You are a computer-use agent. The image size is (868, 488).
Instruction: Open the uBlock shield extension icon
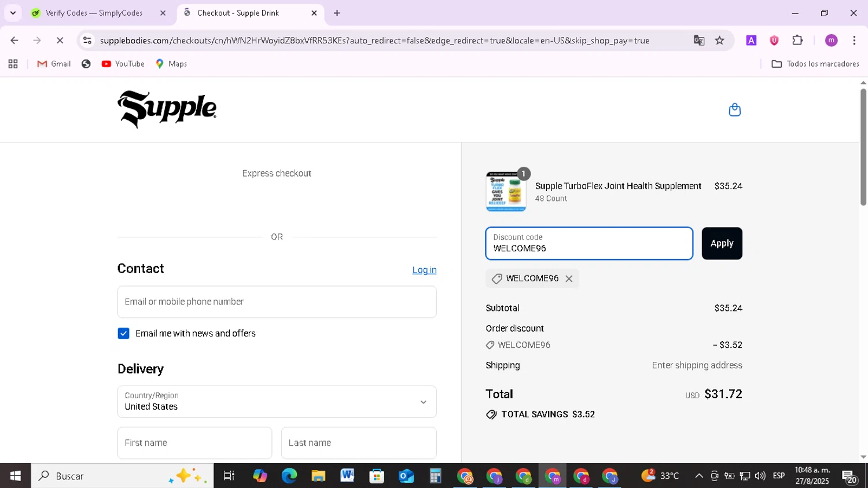[774, 41]
